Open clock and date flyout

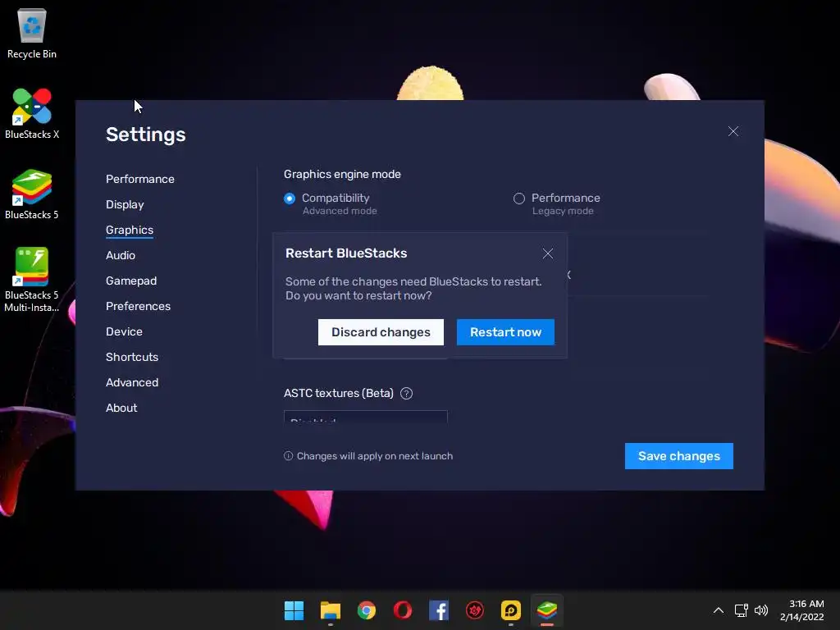click(x=801, y=610)
